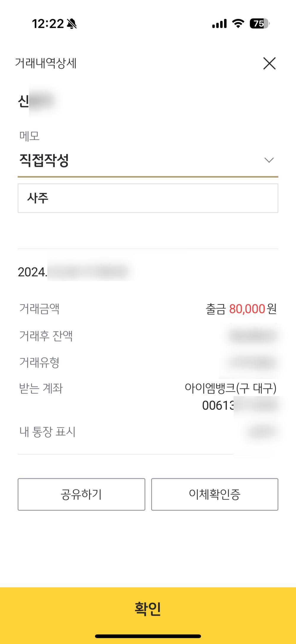Select the 아이엠뱅크(구 대구) bank name

[x=230, y=388]
